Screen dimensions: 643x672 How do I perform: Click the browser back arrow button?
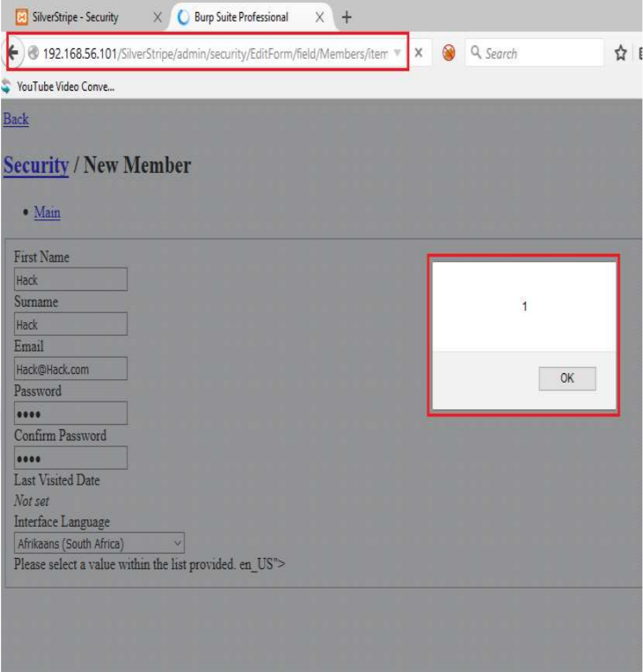tap(15, 54)
